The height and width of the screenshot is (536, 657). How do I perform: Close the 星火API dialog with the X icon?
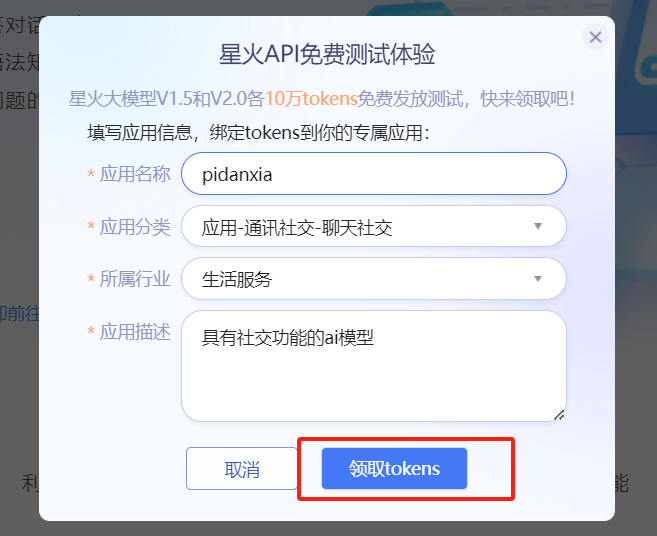pos(595,37)
